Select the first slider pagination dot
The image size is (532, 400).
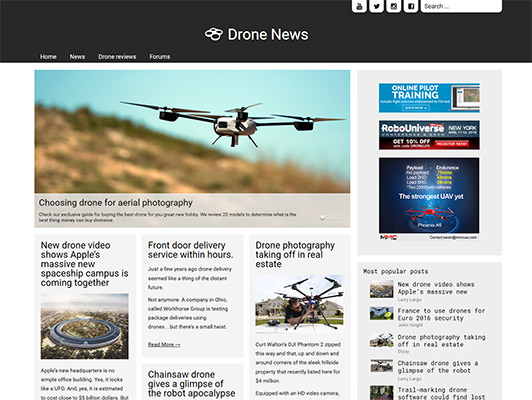tap(322, 218)
